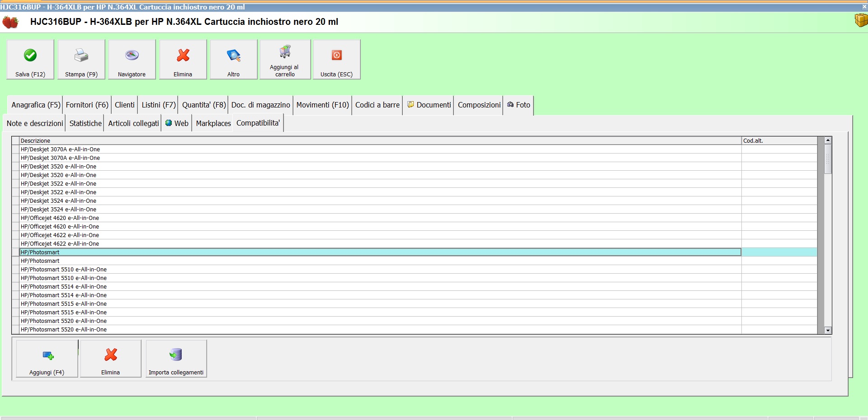This screenshot has width=868, height=420.
Task: Open the Statistiche tab
Action: [x=85, y=123]
